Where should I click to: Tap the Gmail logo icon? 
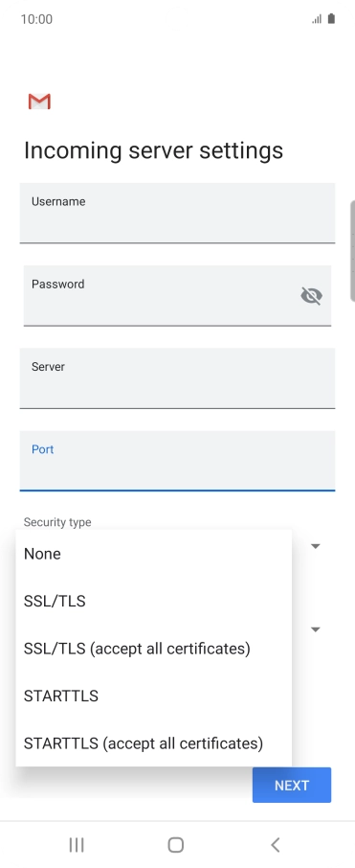[39, 102]
